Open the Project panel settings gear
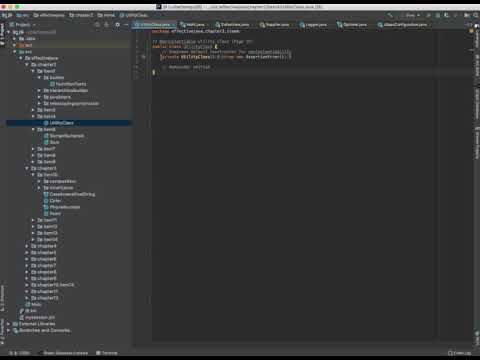The width and height of the screenshot is (480, 360). point(117,25)
